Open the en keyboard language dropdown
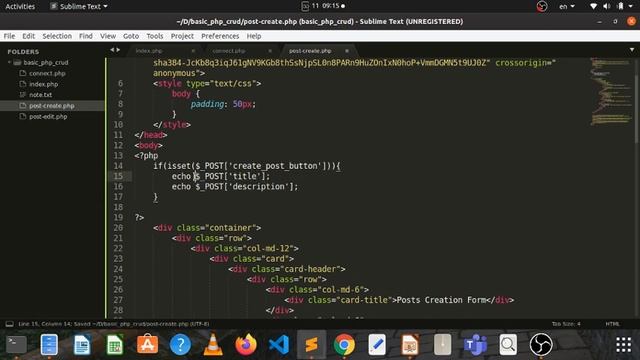 pyautogui.click(x=567, y=6)
